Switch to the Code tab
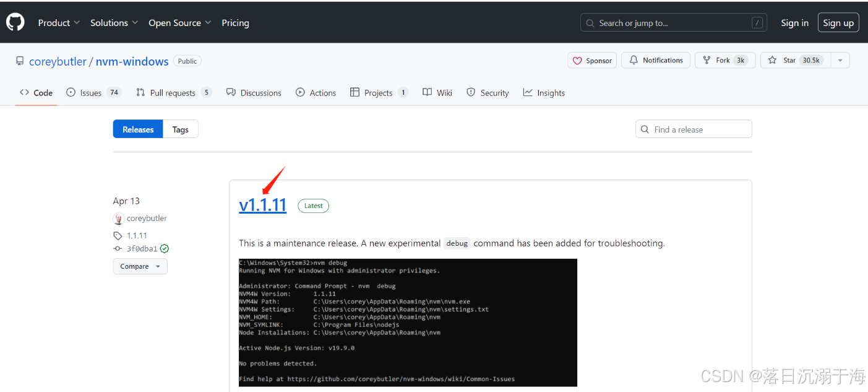The height and width of the screenshot is (392, 868). (x=36, y=93)
